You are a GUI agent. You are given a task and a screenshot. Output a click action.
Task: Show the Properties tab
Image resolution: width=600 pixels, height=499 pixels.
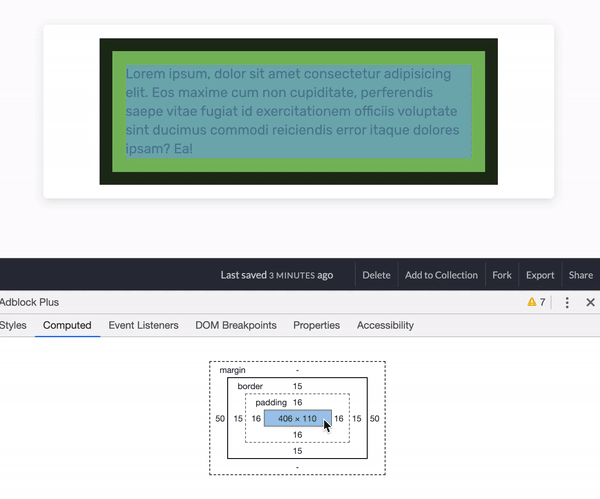tap(316, 325)
